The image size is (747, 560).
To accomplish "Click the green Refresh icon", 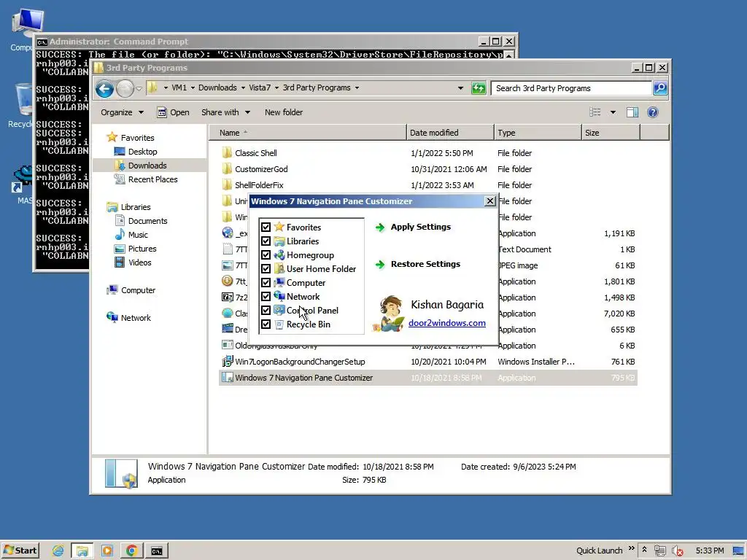I will point(479,88).
